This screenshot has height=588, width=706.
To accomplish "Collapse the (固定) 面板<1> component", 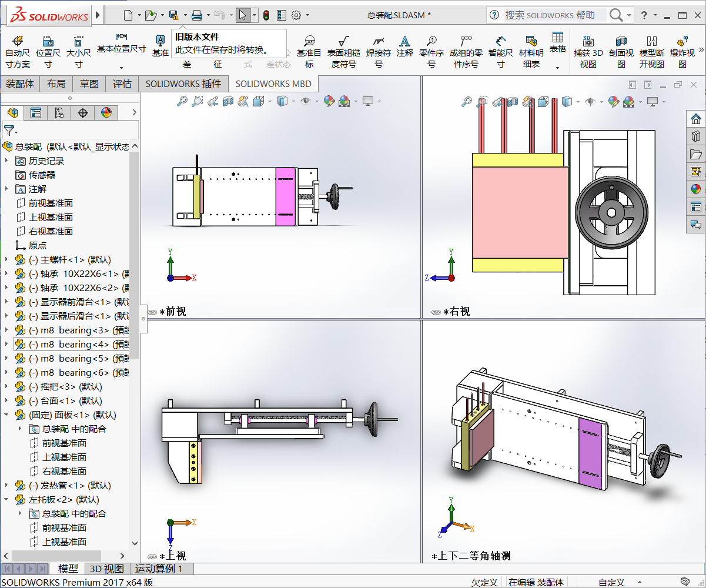I will (x=6, y=415).
